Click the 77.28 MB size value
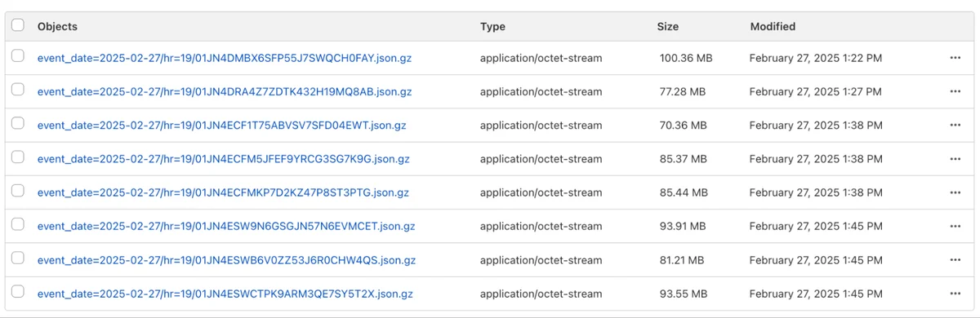Image resolution: width=980 pixels, height=318 pixels. pyautogui.click(x=683, y=92)
